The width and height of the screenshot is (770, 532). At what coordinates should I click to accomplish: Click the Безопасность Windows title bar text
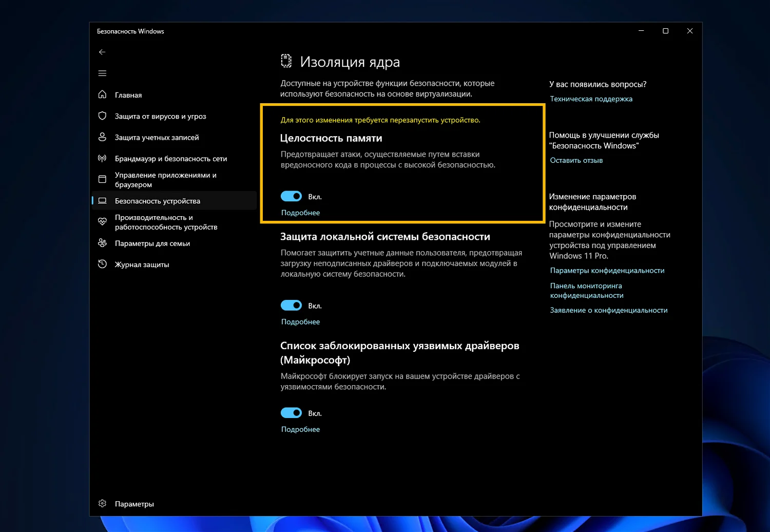pyautogui.click(x=130, y=31)
